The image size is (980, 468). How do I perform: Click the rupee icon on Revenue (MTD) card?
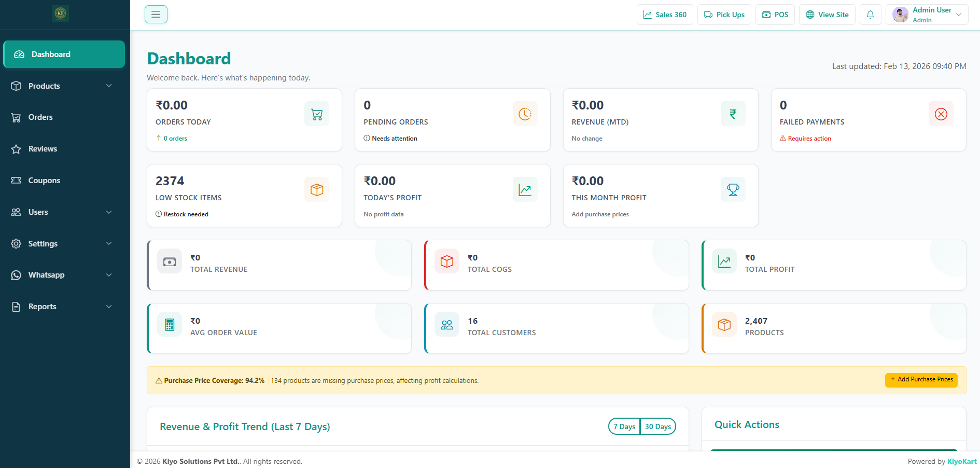pos(733,114)
